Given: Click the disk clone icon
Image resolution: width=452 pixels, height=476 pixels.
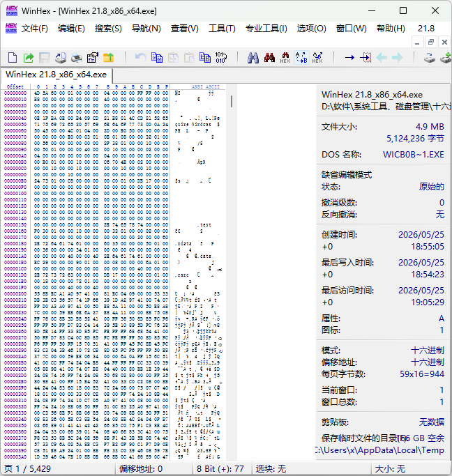Looking at the screenshot, I should click(430, 57).
